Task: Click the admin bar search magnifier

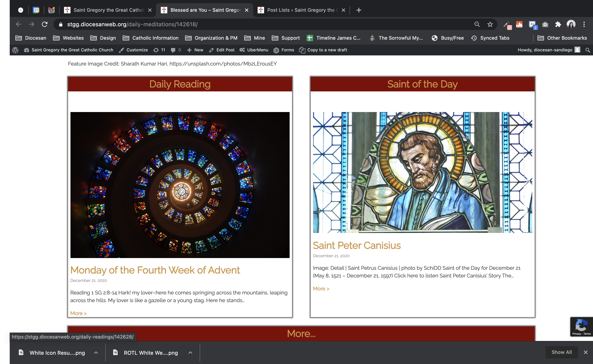Action: click(x=588, y=50)
